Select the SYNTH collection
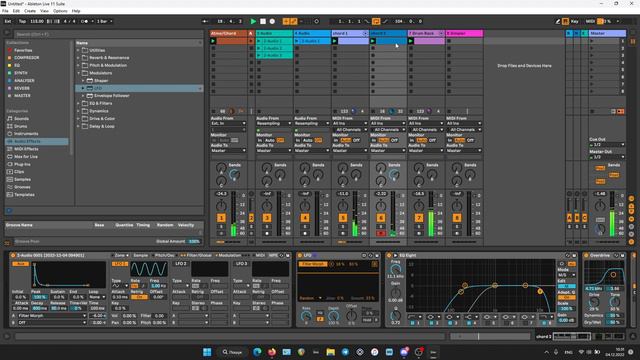Screen dimensions: 640x360 click(x=21, y=73)
